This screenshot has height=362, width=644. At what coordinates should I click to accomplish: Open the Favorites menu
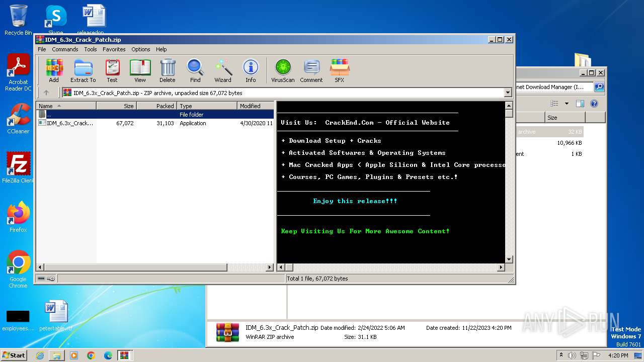pos(114,49)
